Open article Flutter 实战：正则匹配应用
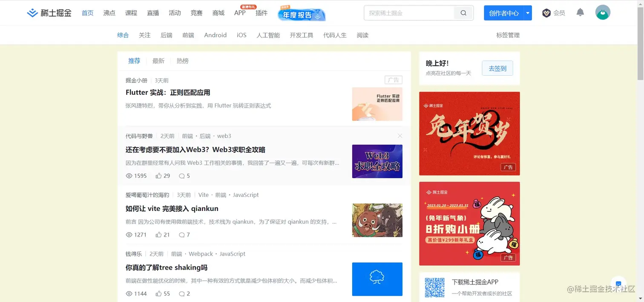 coord(168,92)
